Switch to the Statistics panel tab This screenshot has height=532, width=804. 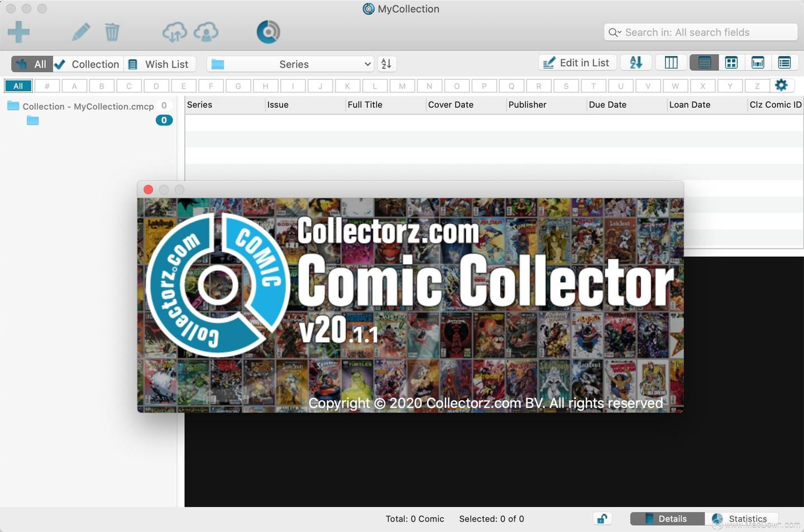pos(741,519)
